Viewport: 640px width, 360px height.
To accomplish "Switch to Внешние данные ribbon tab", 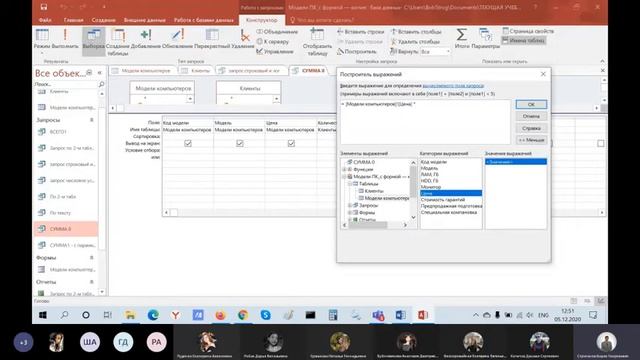I will (x=144, y=20).
